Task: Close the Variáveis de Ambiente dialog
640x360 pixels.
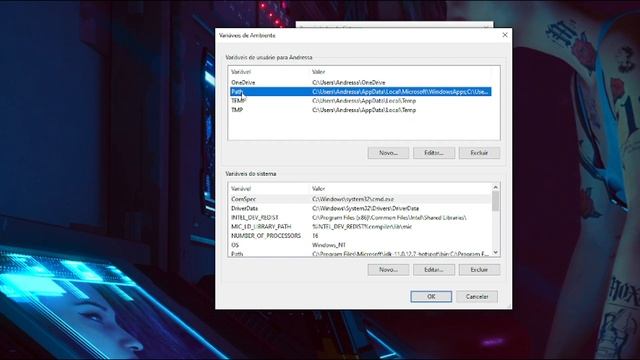Action: pyautogui.click(x=505, y=35)
